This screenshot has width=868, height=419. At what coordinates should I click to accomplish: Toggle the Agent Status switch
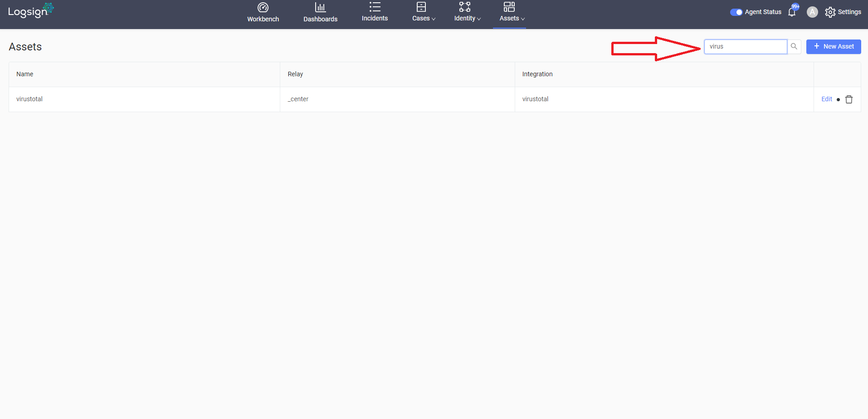pyautogui.click(x=736, y=12)
